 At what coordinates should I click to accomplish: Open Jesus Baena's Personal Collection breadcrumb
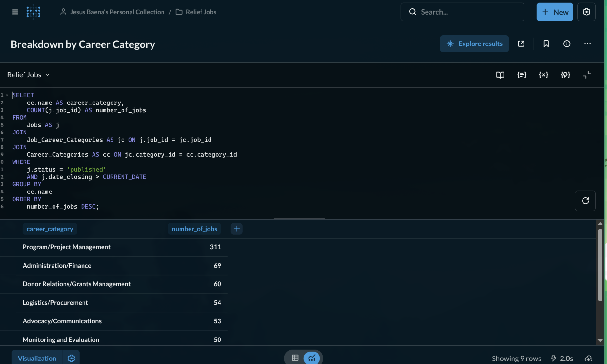pyautogui.click(x=117, y=12)
